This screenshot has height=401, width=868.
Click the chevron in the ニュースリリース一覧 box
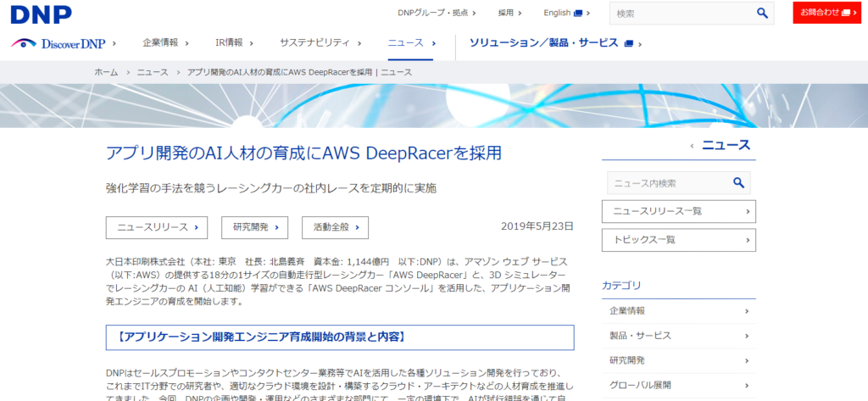coord(748,212)
